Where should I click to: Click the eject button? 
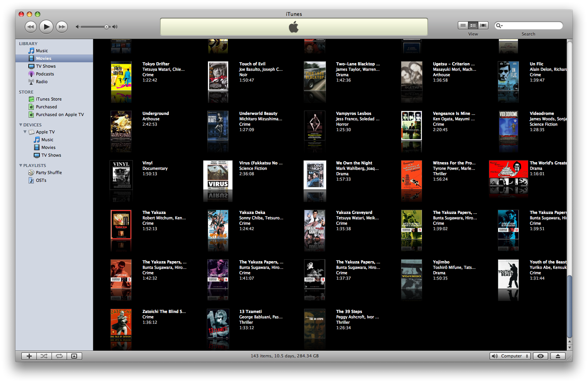[x=558, y=356]
